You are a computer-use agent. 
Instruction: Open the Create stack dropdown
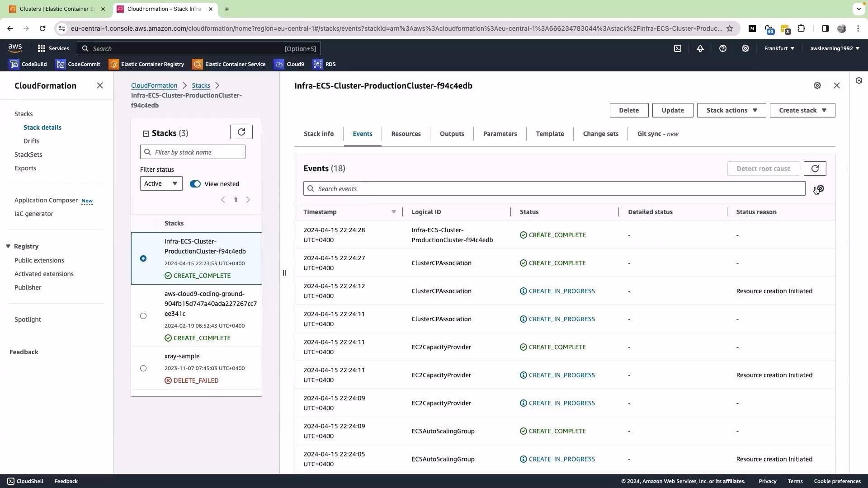pos(802,110)
